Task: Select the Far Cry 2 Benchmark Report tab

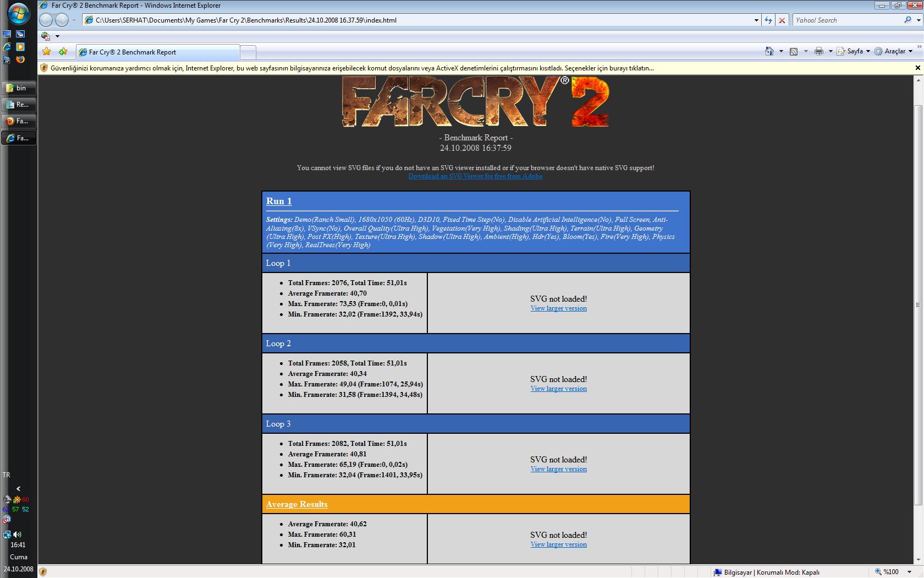Action: coord(158,52)
